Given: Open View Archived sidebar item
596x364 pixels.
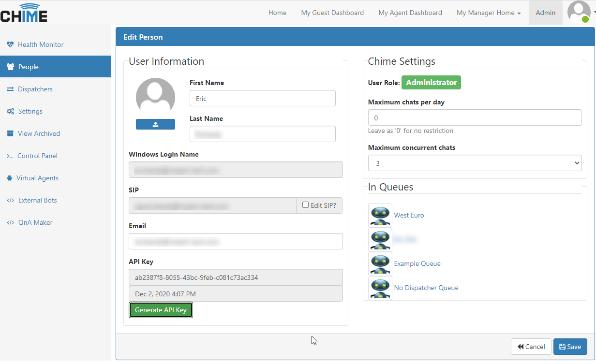Looking at the screenshot, I should click(55, 133).
